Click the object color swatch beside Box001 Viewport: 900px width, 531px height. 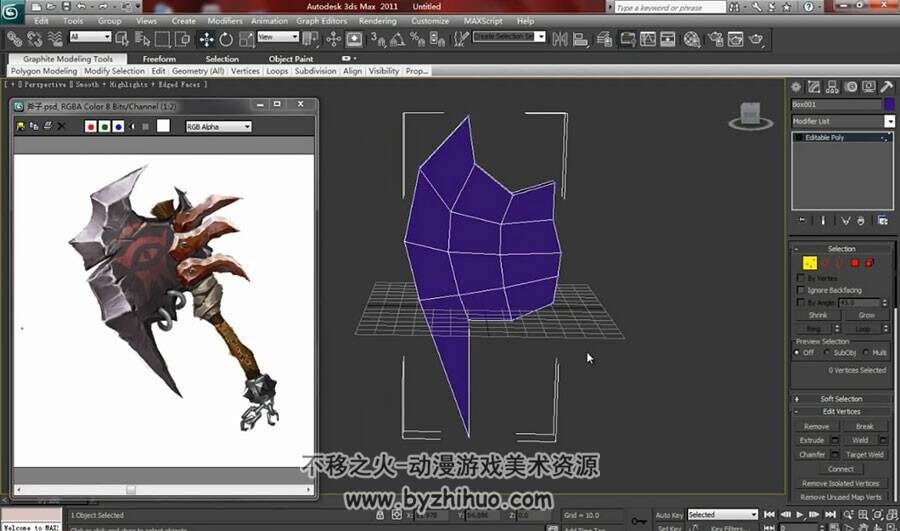[889, 104]
